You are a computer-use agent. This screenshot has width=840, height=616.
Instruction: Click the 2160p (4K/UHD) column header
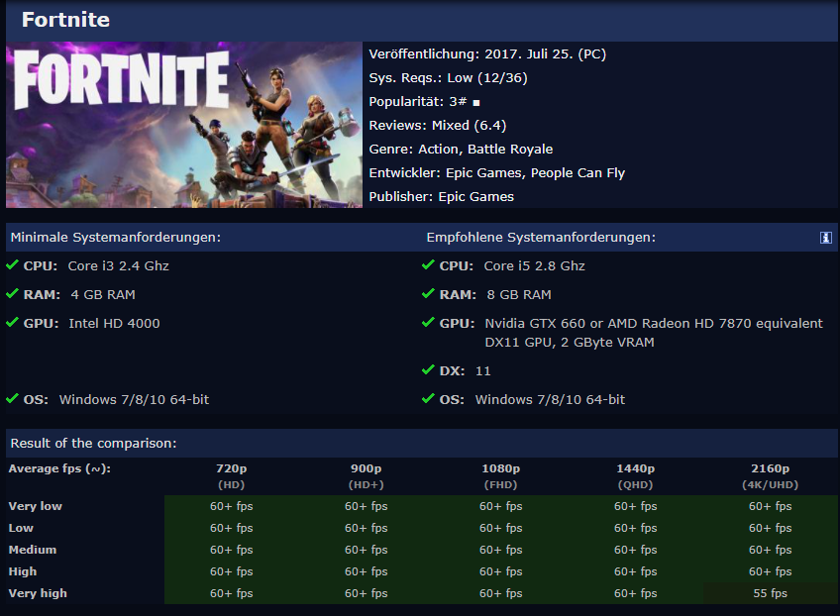tap(771, 476)
